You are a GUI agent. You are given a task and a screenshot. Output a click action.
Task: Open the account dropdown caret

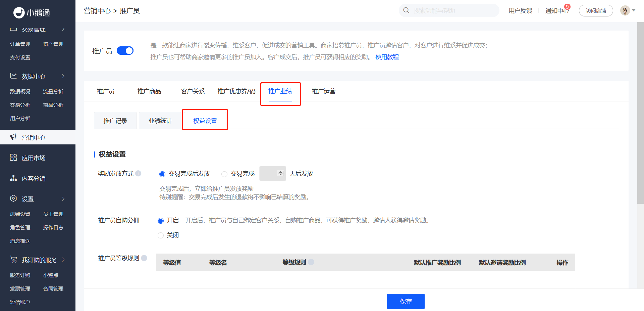point(634,10)
